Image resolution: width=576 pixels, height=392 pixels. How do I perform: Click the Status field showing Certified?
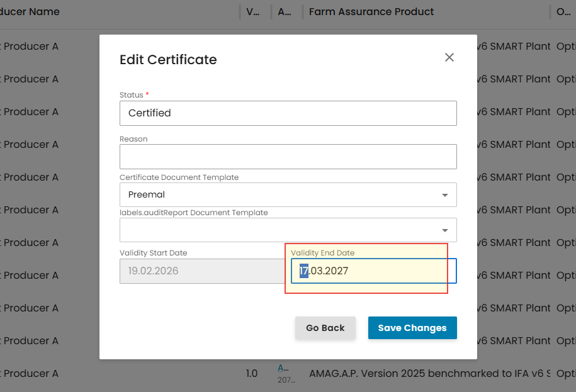tap(288, 113)
